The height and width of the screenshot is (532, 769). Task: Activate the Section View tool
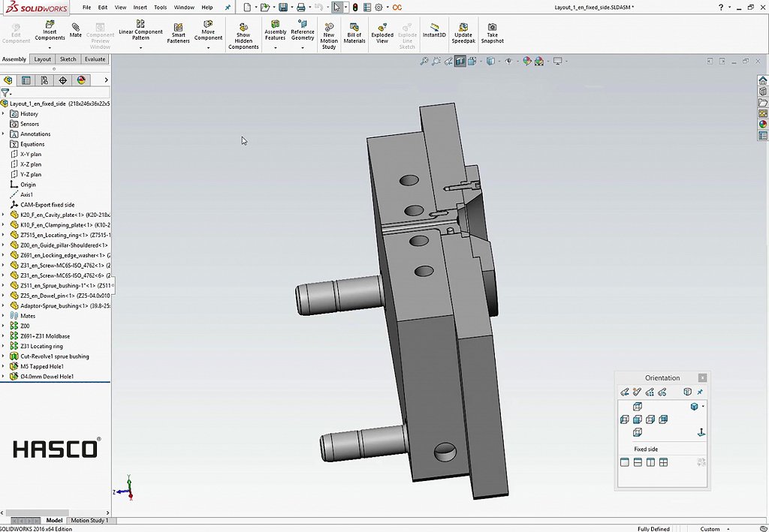click(459, 61)
